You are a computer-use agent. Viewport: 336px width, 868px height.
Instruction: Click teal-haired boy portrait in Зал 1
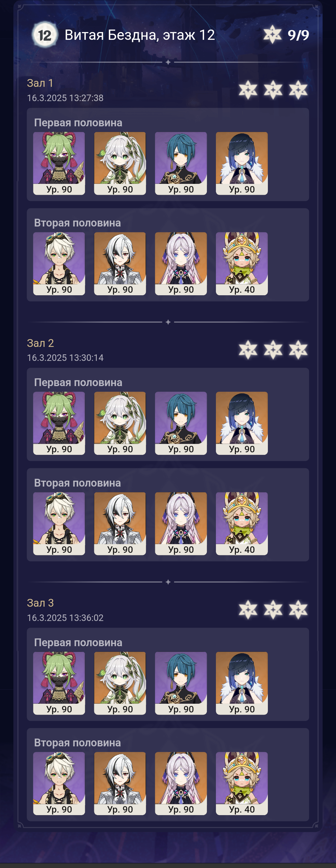pos(181,163)
